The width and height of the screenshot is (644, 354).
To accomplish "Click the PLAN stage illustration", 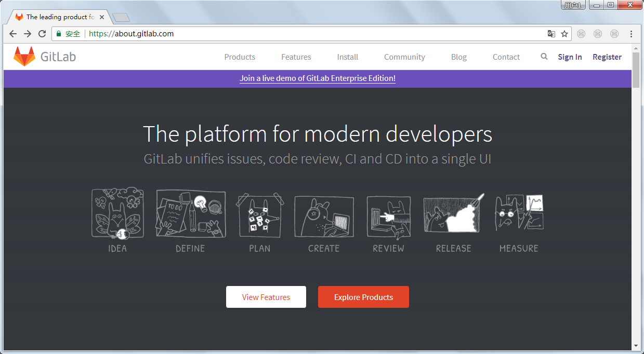I will 259,213.
